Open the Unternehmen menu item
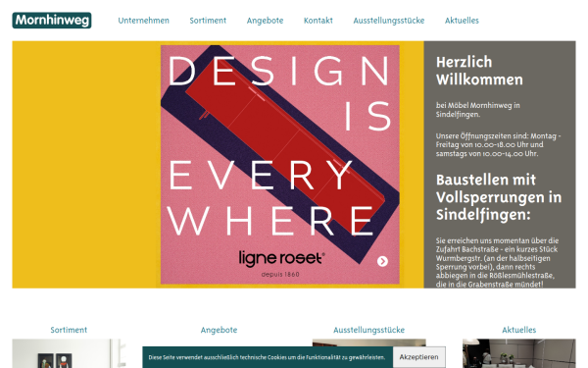588x368 pixels. pyautogui.click(x=144, y=21)
